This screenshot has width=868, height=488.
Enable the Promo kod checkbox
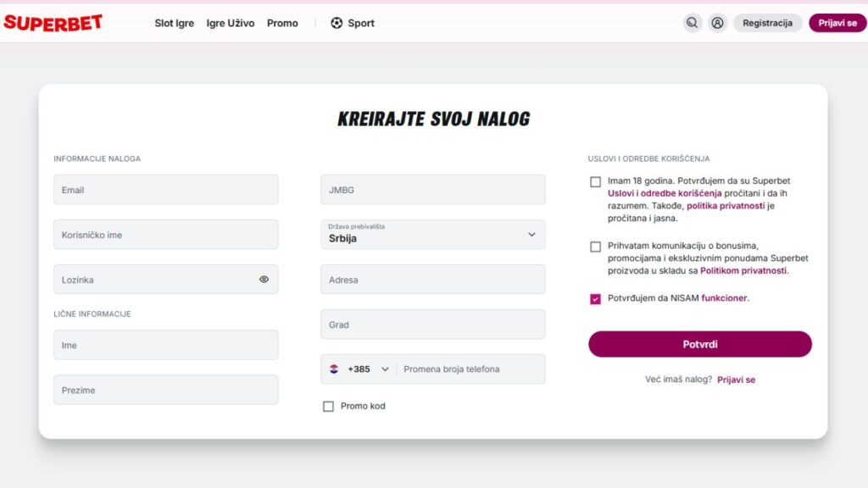tap(328, 407)
